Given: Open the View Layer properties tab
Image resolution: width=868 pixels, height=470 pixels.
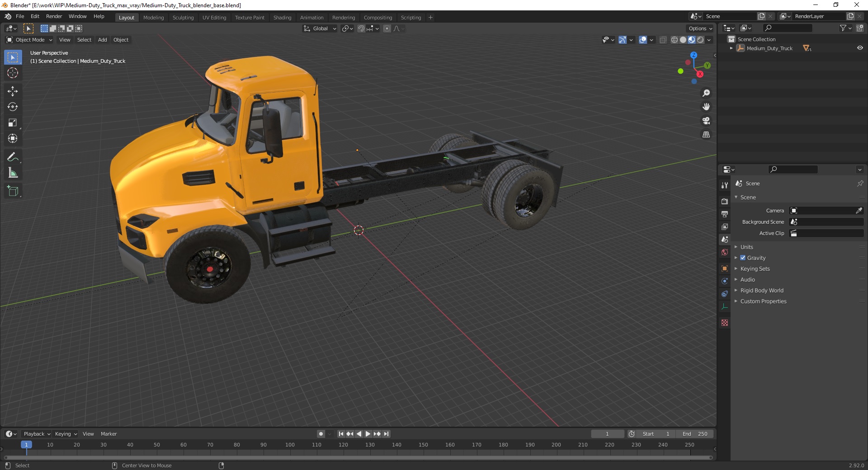Looking at the screenshot, I should click(x=725, y=226).
